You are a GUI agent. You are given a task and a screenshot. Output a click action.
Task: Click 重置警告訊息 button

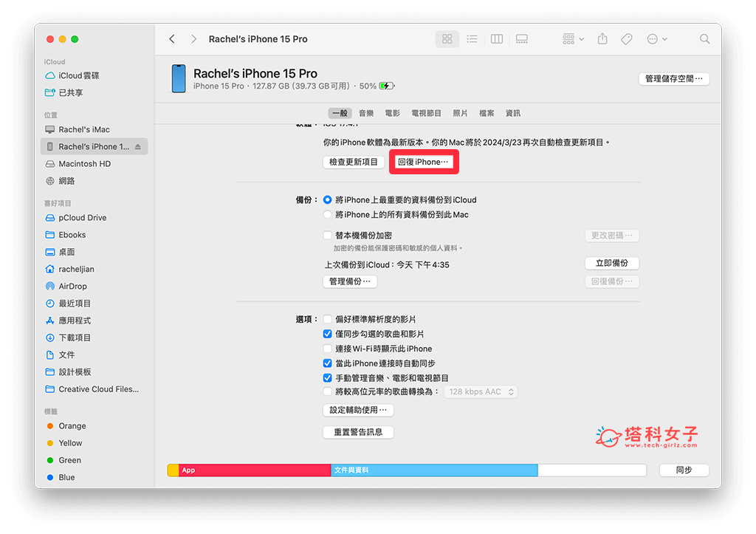358,432
